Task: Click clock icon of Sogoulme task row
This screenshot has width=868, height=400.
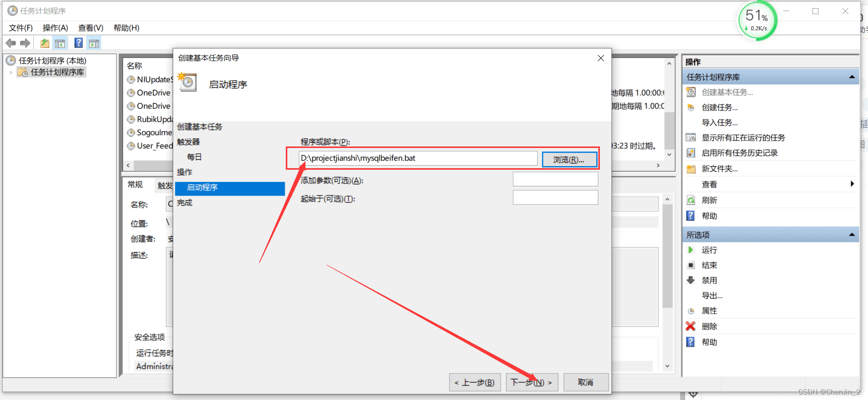Action: coord(131,132)
